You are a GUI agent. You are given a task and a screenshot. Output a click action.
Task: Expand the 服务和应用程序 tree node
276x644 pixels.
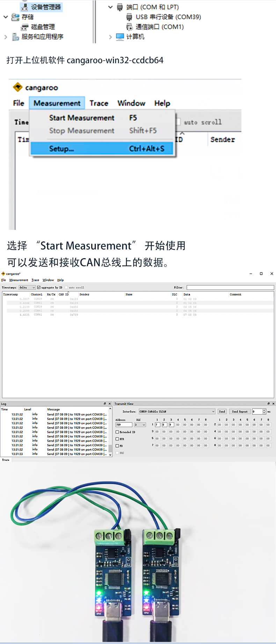point(6,37)
